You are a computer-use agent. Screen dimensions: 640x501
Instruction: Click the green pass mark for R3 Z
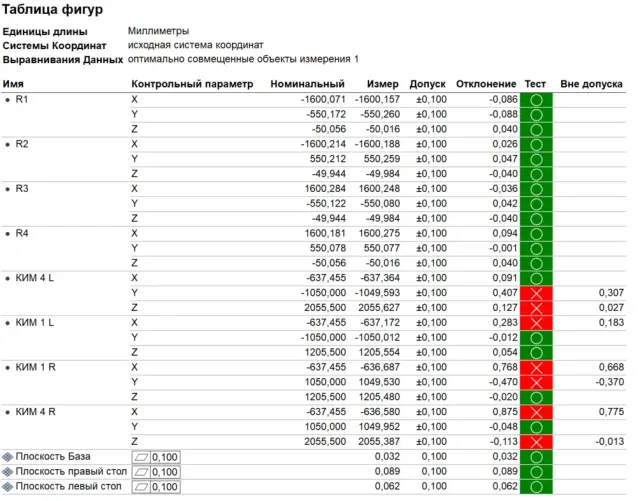(536, 219)
